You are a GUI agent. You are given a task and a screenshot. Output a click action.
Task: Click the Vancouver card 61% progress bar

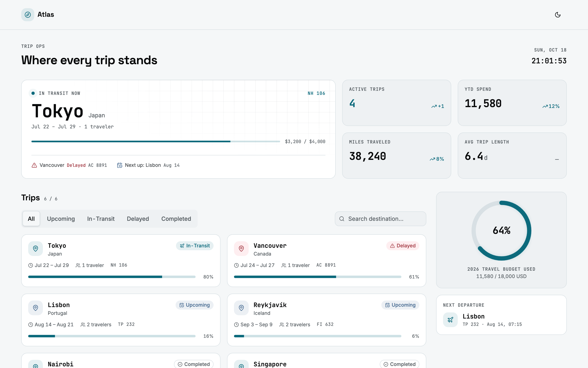point(317,277)
